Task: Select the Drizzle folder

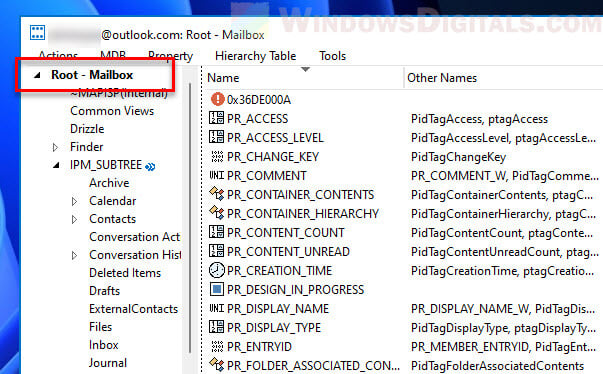Action: tap(87, 129)
